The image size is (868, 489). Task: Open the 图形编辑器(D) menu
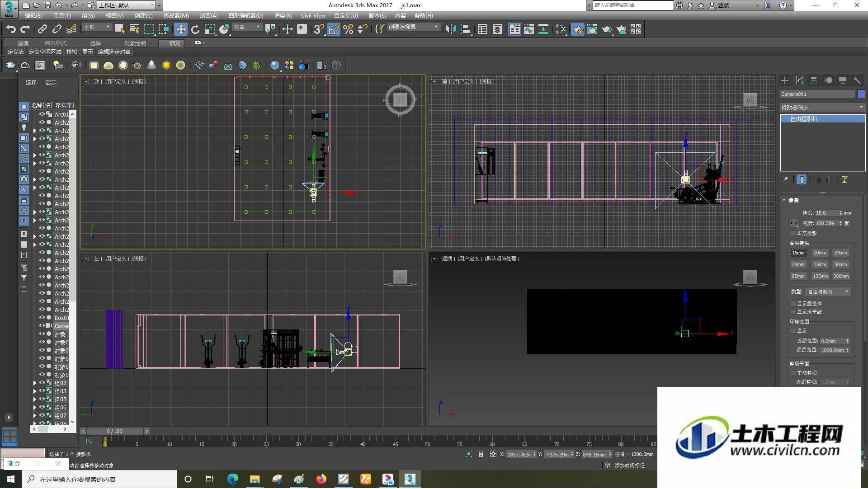tap(246, 16)
